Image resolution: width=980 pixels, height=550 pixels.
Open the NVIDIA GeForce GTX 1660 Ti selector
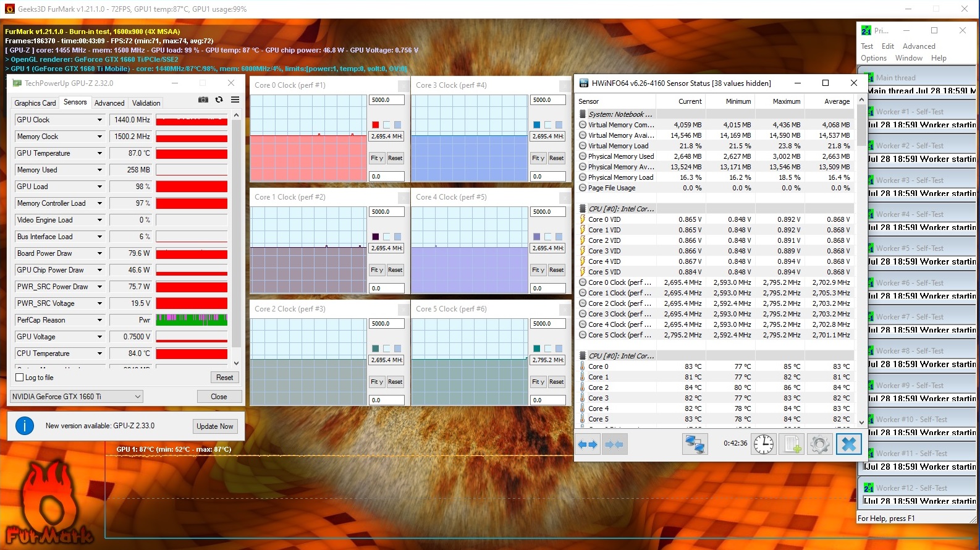point(77,397)
